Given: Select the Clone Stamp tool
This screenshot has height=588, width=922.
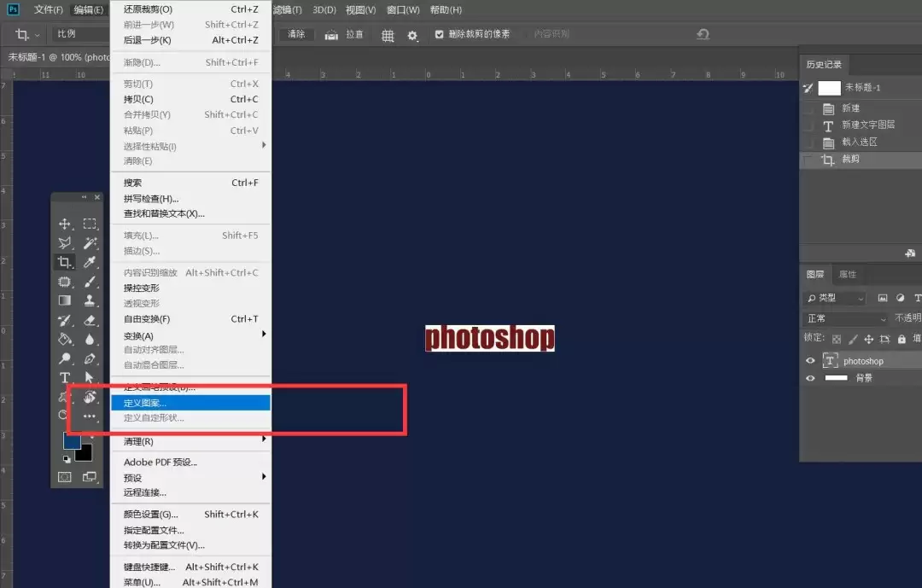Looking at the screenshot, I should click(x=90, y=300).
